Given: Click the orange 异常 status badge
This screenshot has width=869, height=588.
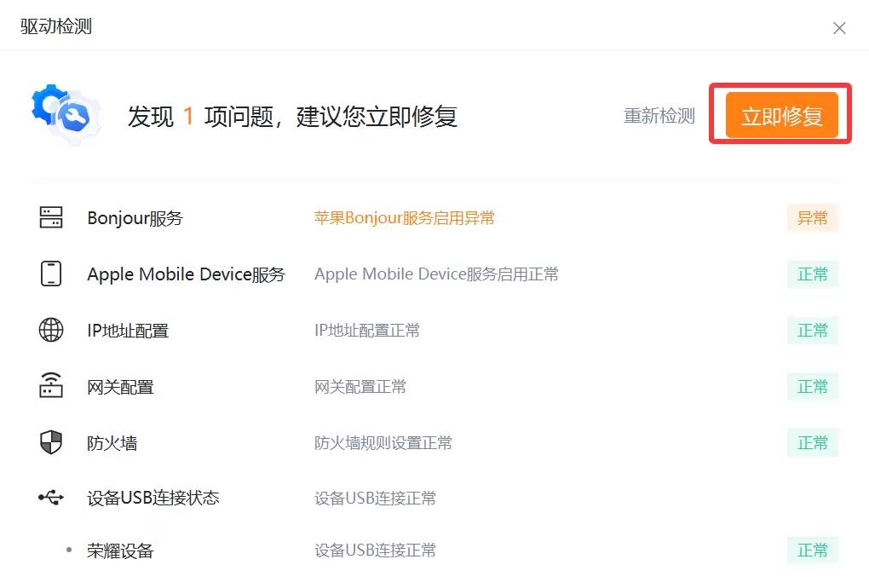Looking at the screenshot, I should (812, 218).
